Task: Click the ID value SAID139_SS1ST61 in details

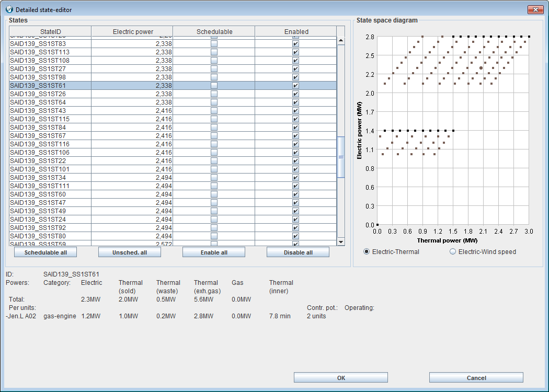Action: (71, 274)
